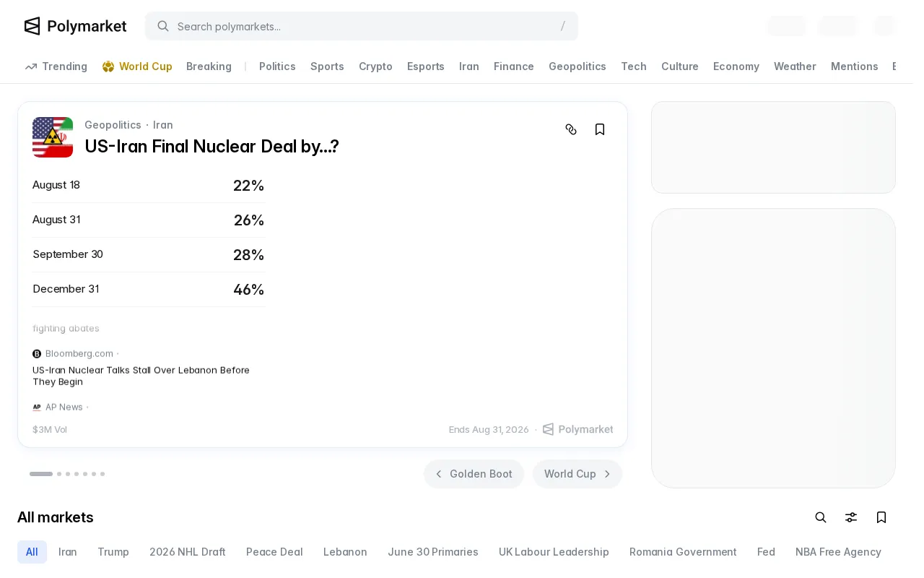
Task: Select the Iran filter chip under All markets
Action: [68, 552]
